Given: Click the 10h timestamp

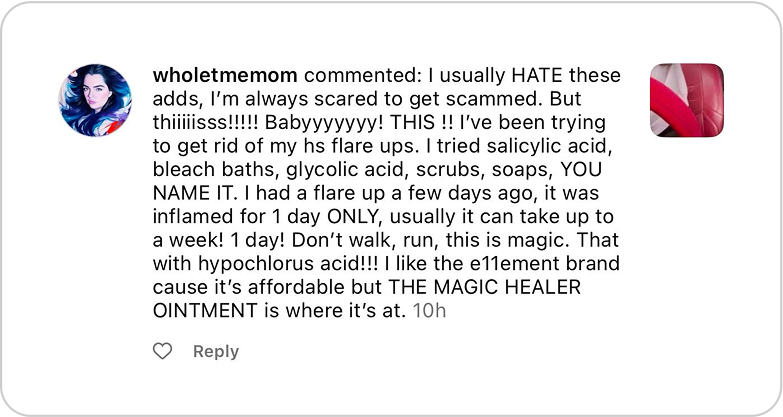Looking at the screenshot, I should click(x=428, y=311).
